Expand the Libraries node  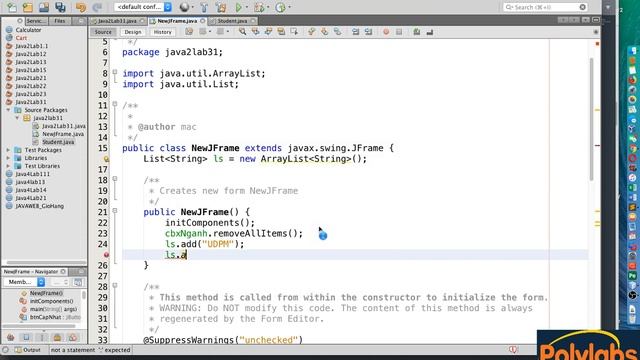point(8,158)
